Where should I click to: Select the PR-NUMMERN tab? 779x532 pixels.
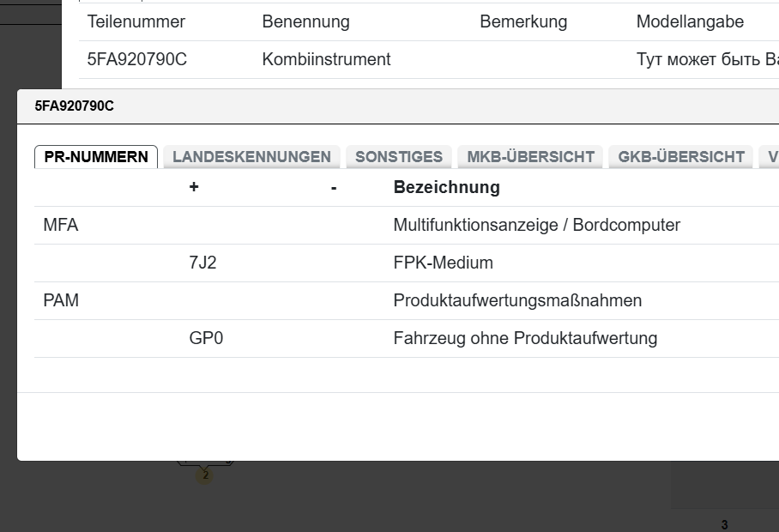click(96, 157)
